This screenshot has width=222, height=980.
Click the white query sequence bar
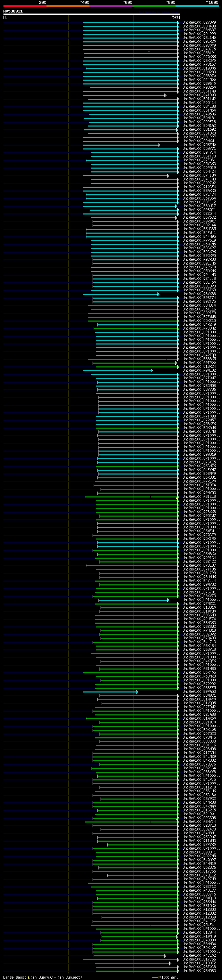tap(92, 15)
